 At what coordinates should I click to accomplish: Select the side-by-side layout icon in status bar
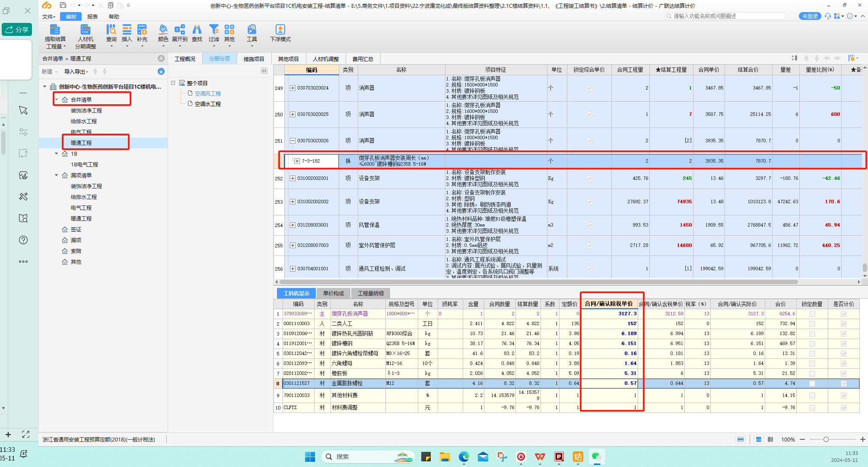(770, 439)
